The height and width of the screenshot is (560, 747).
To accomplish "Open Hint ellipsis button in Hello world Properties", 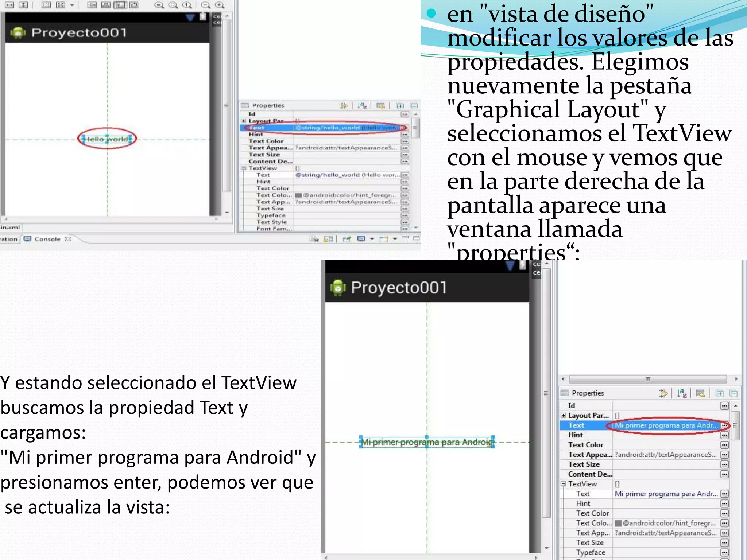I will [x=405, y=134].
